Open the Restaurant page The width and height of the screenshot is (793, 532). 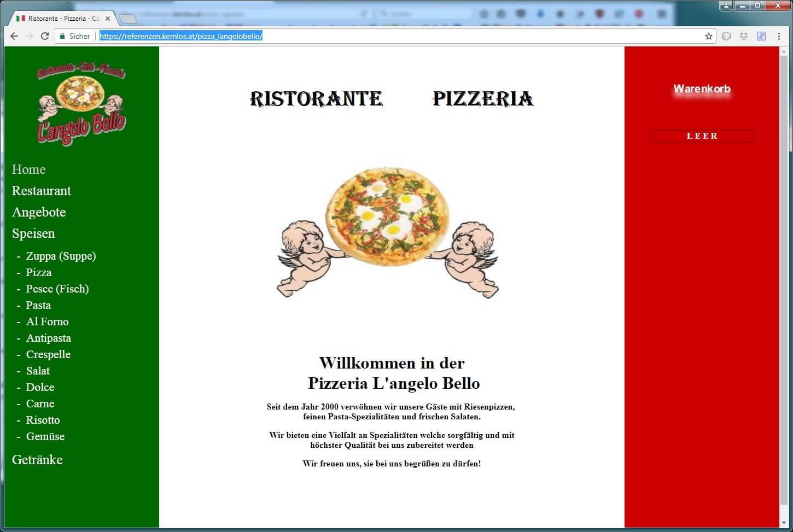pos(42,191)
